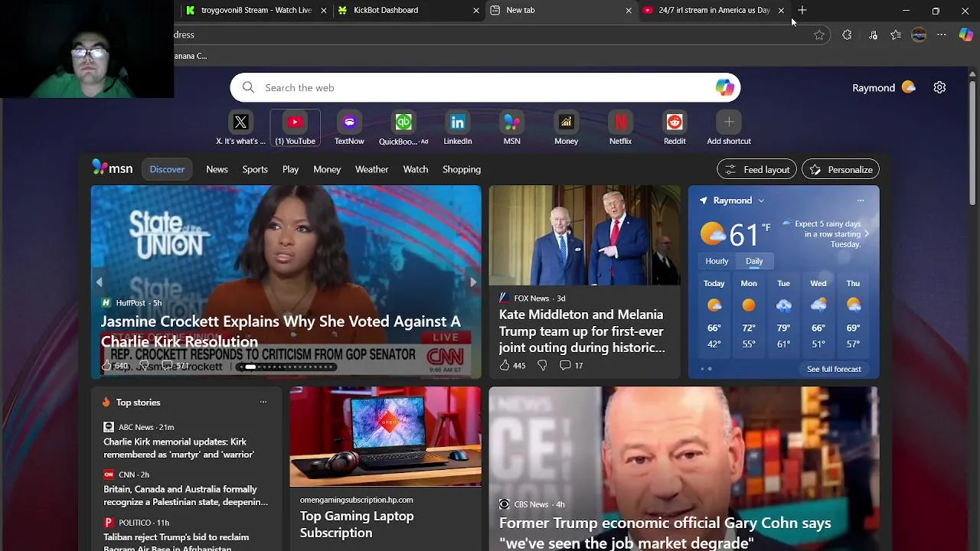Open the Favorites list toolbar icon
This screenshot has height=551, width=980.
pyautogui.click(x=896, y=34)
